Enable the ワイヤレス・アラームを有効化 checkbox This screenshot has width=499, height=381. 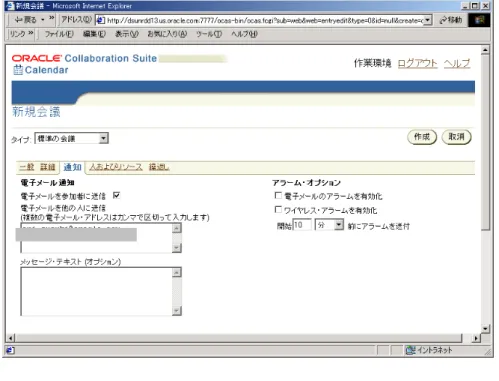278,210
